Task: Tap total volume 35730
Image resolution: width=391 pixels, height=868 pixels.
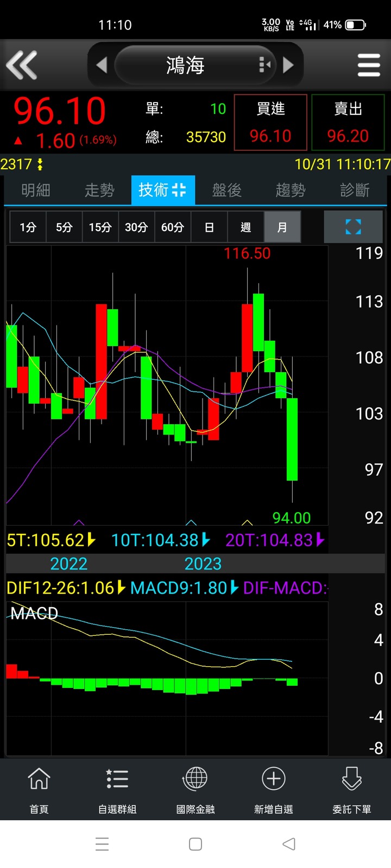Action: click(x=206, y=137)
